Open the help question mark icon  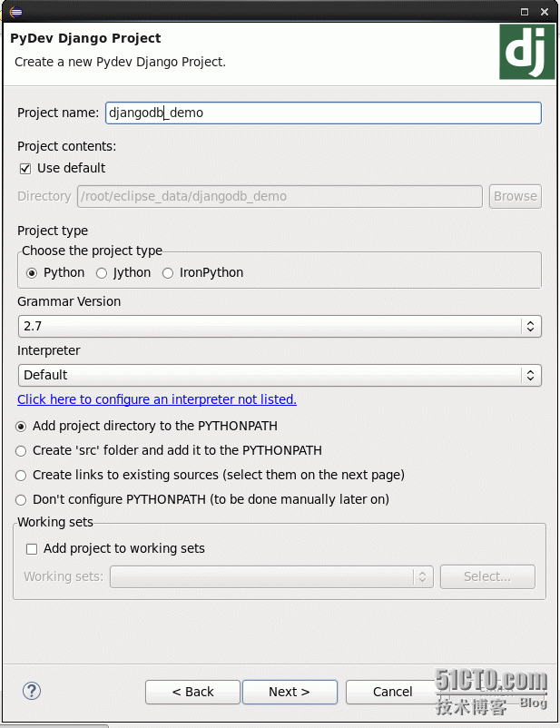coord(32,691)
